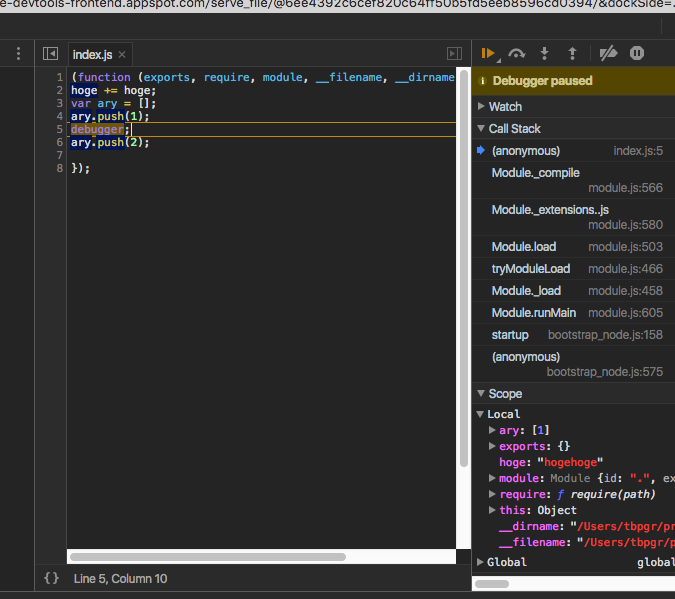Open the module.js:566 source link
Viewport: 675px width, 599px height.
coord(625,188)
